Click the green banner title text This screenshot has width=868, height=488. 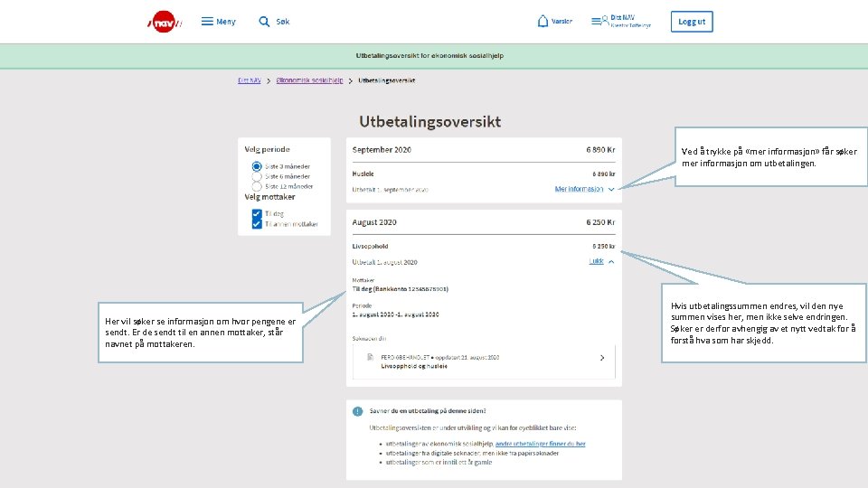click(x=429, y=56)
